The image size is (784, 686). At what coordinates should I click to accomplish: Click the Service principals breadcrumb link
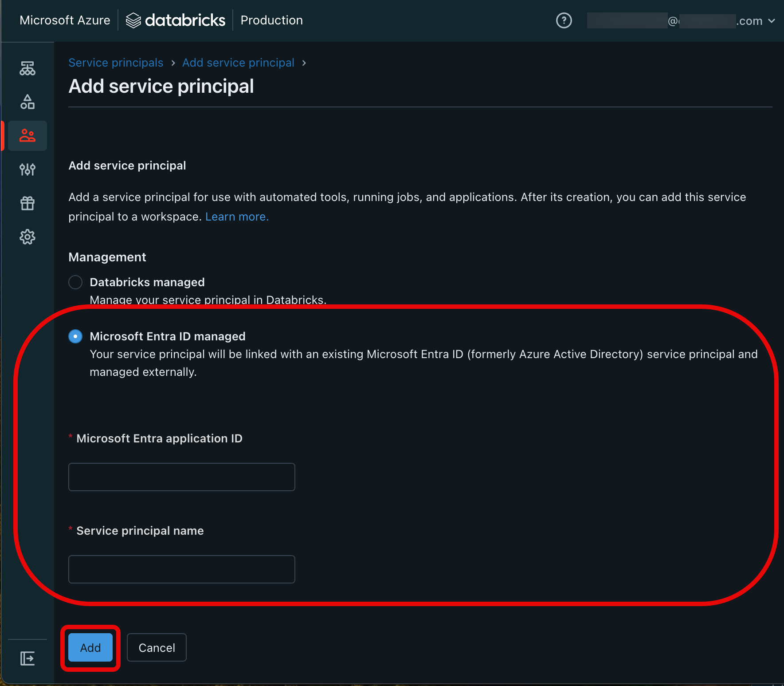(116, 63)
